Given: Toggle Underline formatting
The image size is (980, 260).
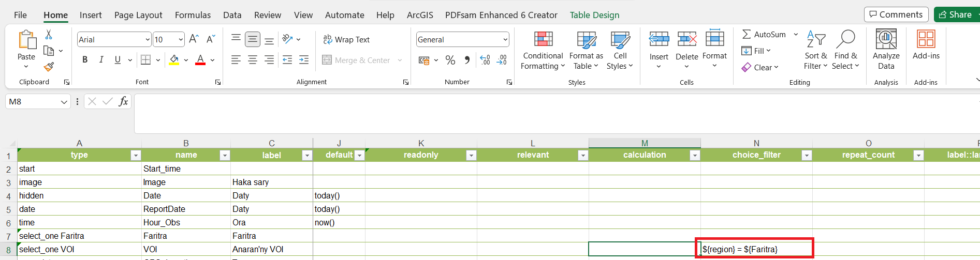Looking at the screenshot, I should (x=118, y=60).
